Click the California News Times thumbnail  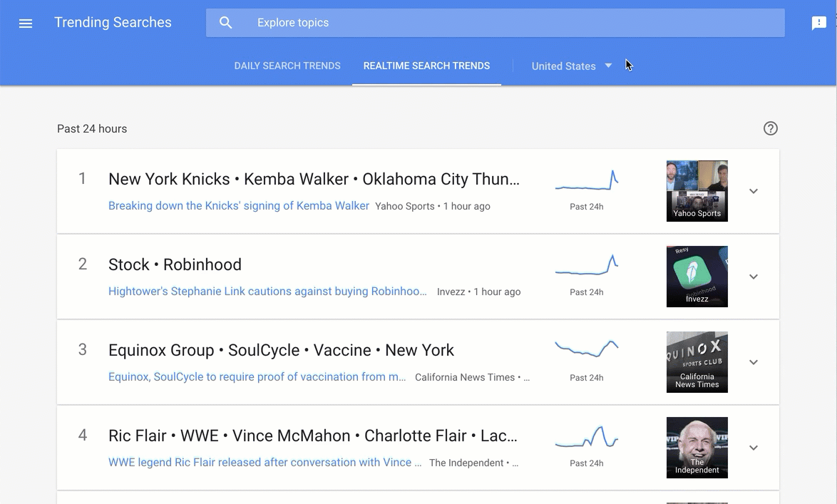tap(697, 362)
